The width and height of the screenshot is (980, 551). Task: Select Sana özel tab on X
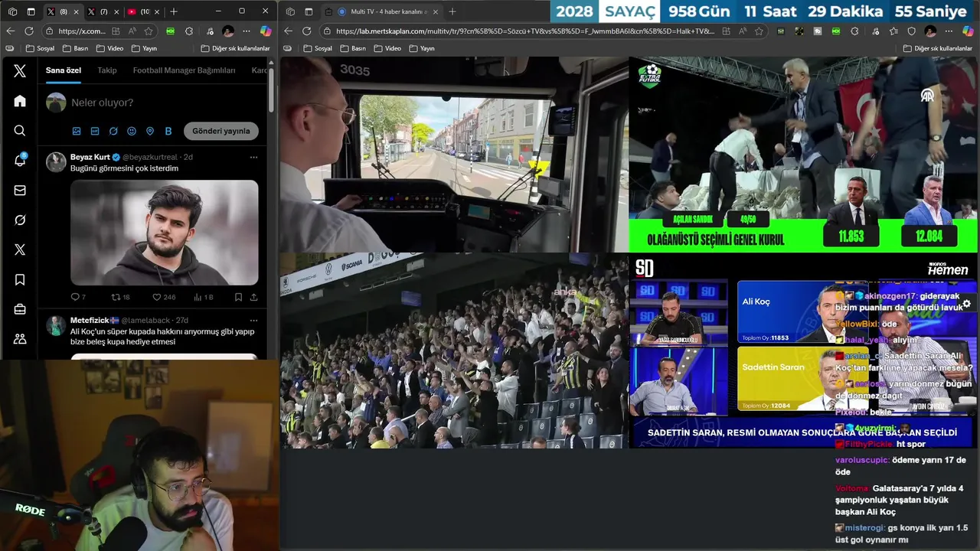64,70
